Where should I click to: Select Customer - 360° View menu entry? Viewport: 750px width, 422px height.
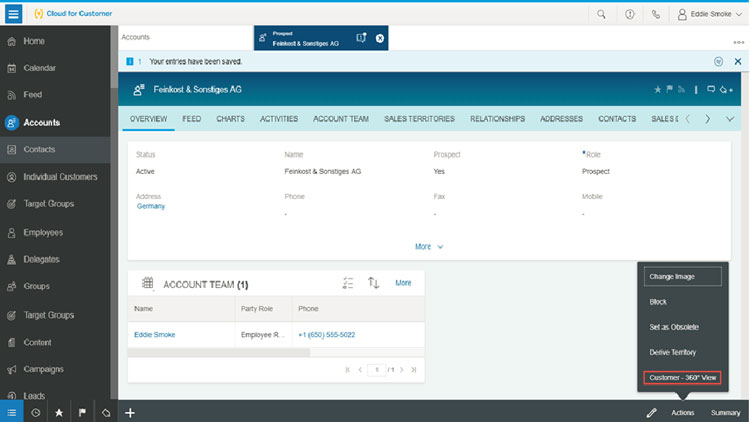682,378
